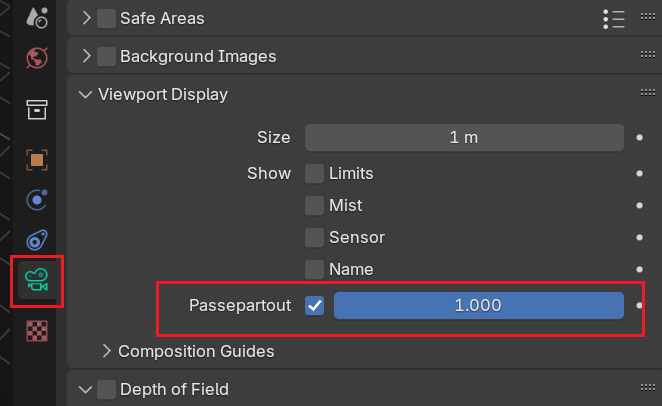Viewport: 662px width, 406px height.
Task: Open the Object Constraints tab
Action: click(37, 241)
